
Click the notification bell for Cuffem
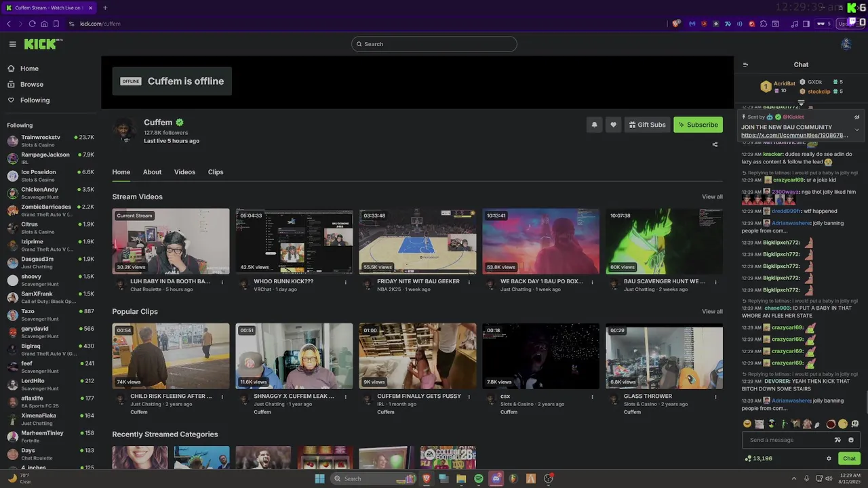pos(595,125)
